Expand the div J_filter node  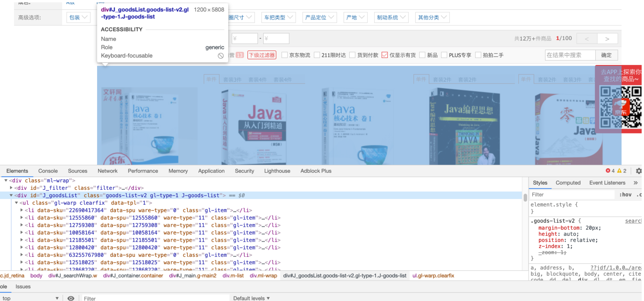[x=11, y=188]
